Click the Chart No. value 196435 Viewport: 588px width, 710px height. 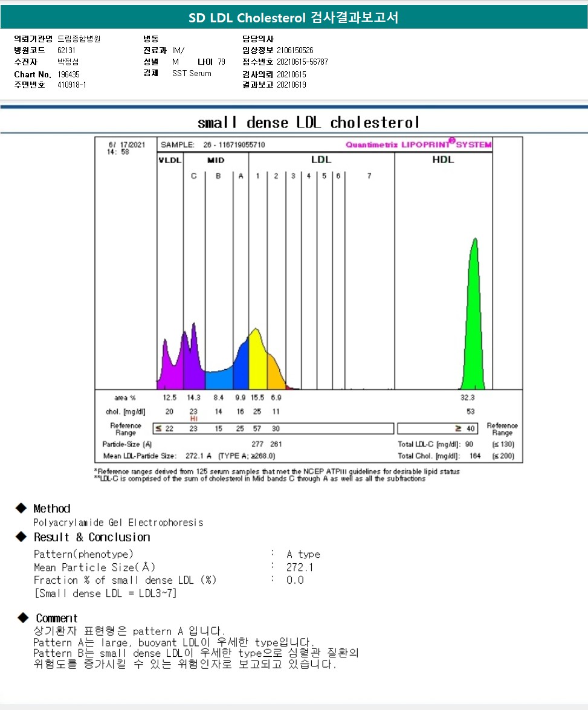coord(69,74)
